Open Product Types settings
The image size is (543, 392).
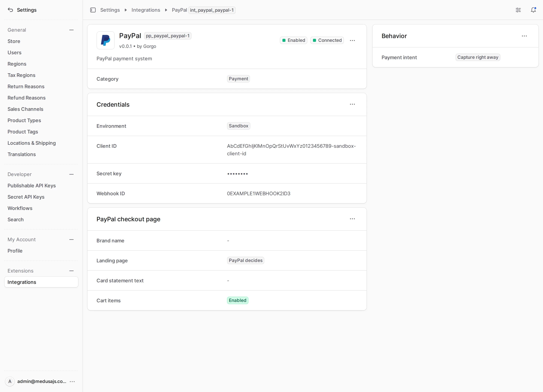[41, 120]
